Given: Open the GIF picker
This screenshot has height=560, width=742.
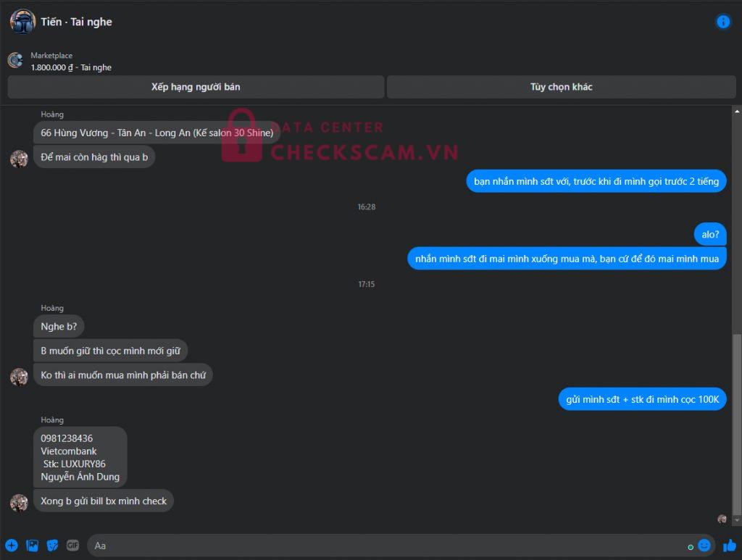Looking at the screenshot, I should pos(72,546).
